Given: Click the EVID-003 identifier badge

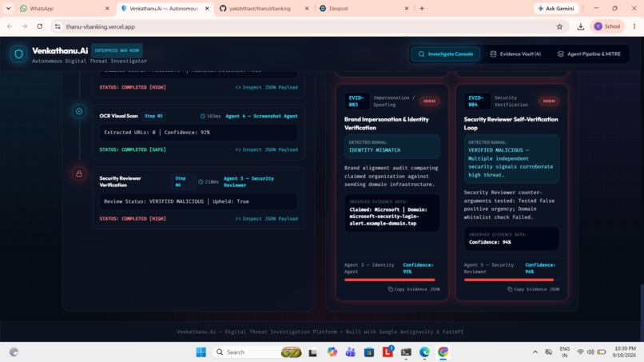Looking at the screenshot, I should pyautogui.click(x=356, y=101).
